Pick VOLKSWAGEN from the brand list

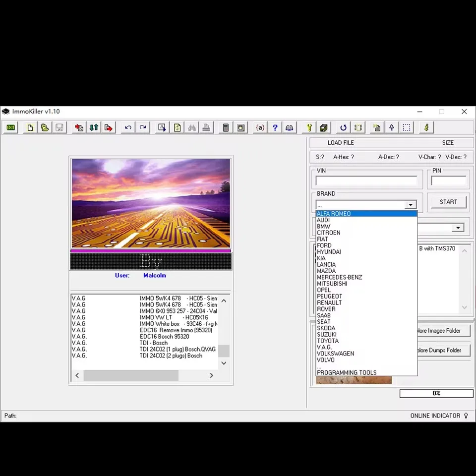(x=336, y=354)
